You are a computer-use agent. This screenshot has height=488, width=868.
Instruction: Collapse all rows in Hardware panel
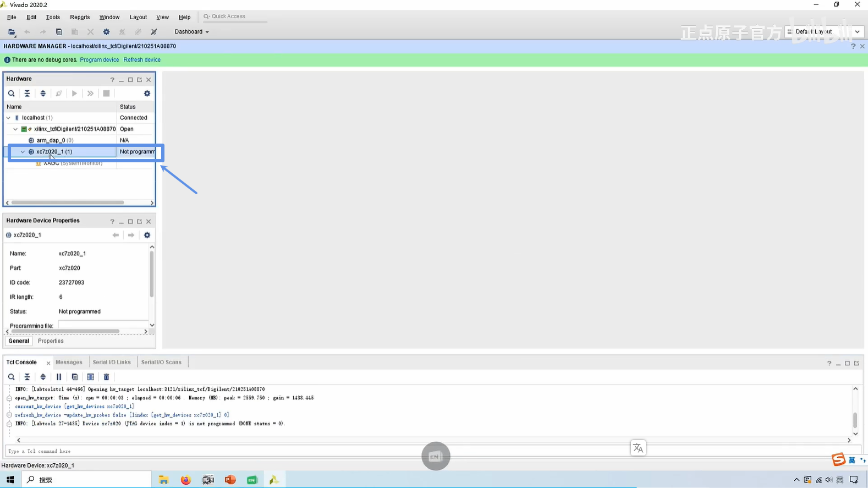click(x=27, y=94)
